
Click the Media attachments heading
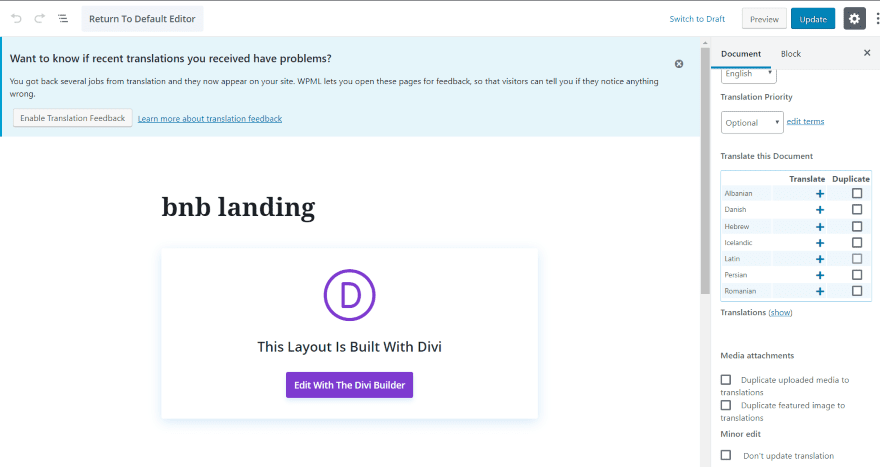[757, 355]
